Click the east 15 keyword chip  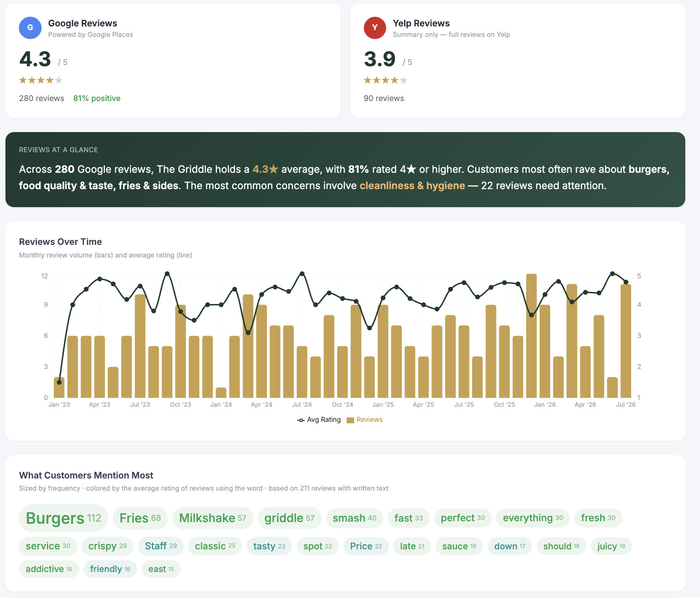pos(161,569)
